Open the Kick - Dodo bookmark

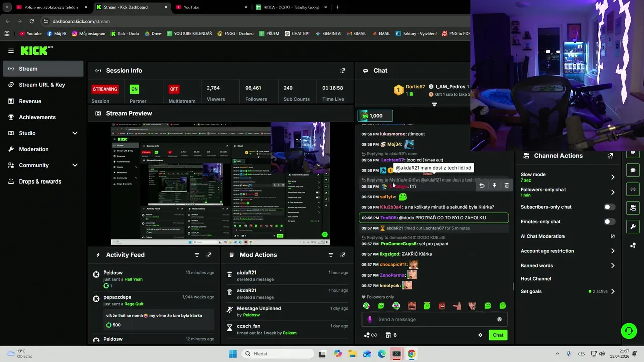[x=124, y=34]
